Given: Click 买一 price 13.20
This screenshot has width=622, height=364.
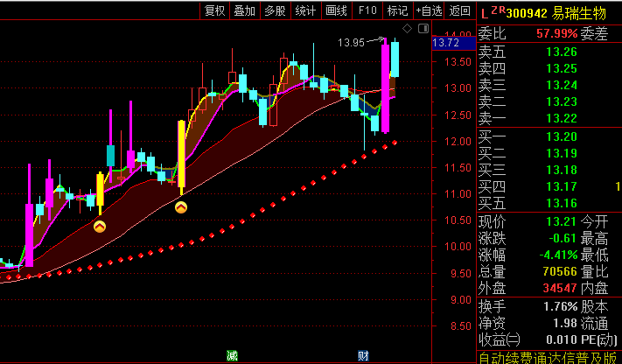Looking at the screenshot, I should [x=562, y=137].
